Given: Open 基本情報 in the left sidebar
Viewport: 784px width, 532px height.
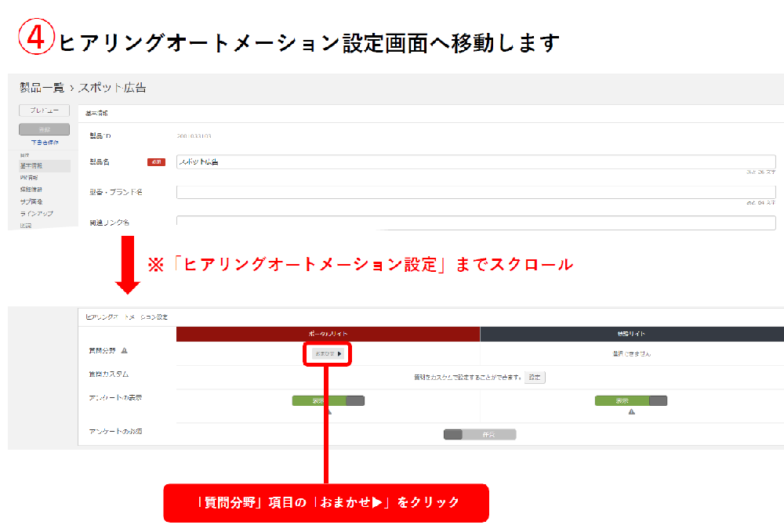Looking at the screenshot, I should [x=32, y=166].
